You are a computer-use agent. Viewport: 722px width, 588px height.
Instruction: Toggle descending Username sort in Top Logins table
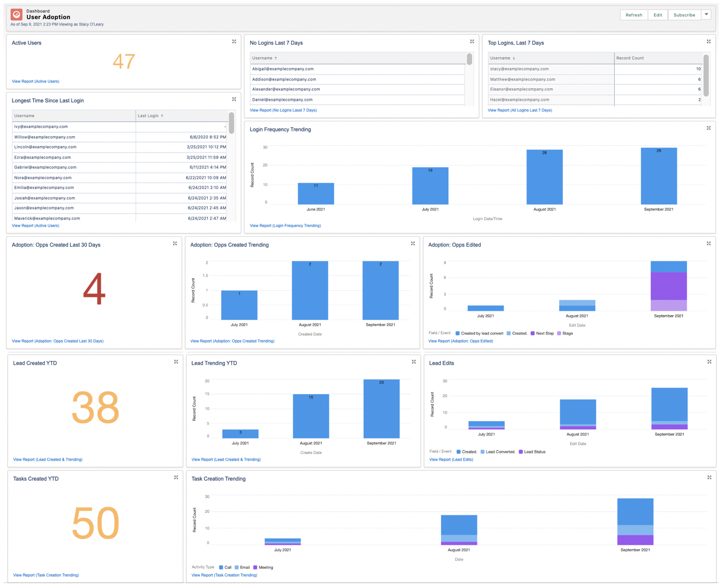point(505,58)
